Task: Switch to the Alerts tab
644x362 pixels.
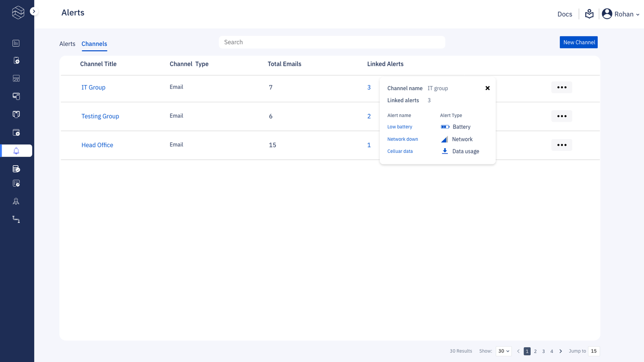Action: tap(67, 44)
